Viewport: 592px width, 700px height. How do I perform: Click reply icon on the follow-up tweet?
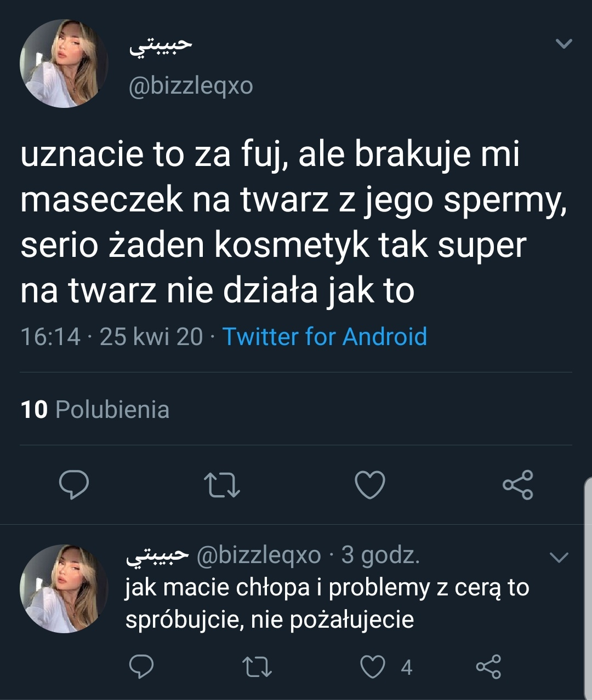141,667
